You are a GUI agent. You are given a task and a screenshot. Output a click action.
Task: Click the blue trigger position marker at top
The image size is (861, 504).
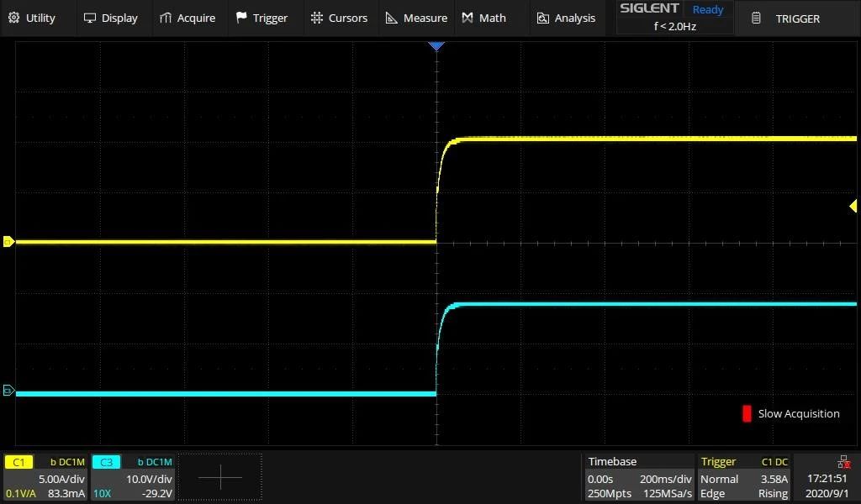[x=436, y=46]
